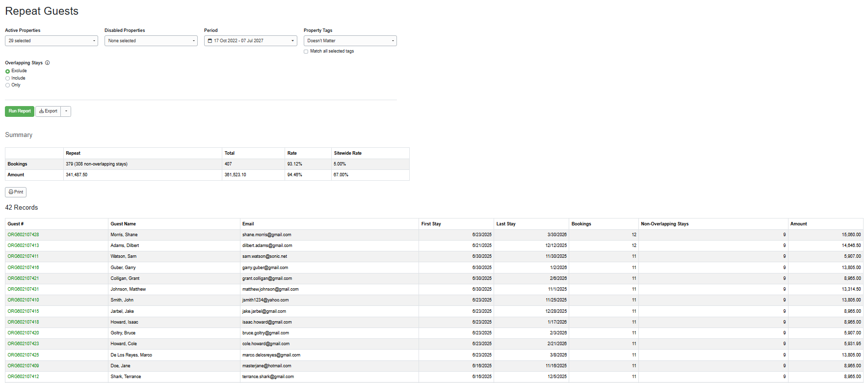Open guest ORG602107412
Screen dimensions: 868x383
[23, 377]
